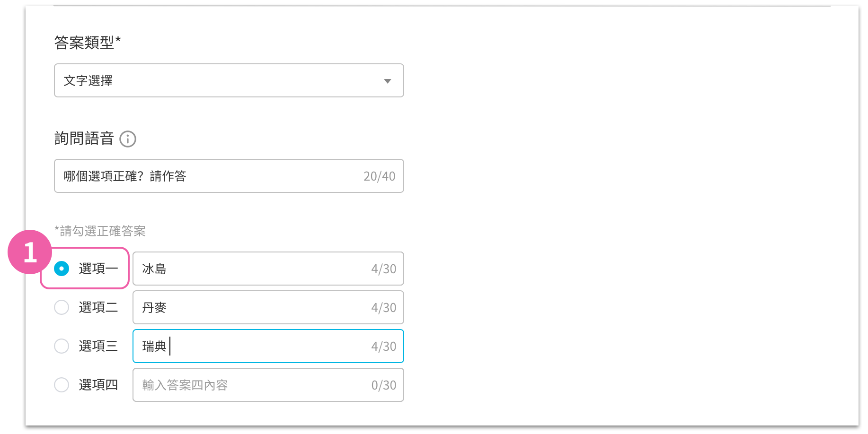The height and width of the screenshot is (434, 868).
Task: Select the 選項一 radio button
Action: [62, 269]
